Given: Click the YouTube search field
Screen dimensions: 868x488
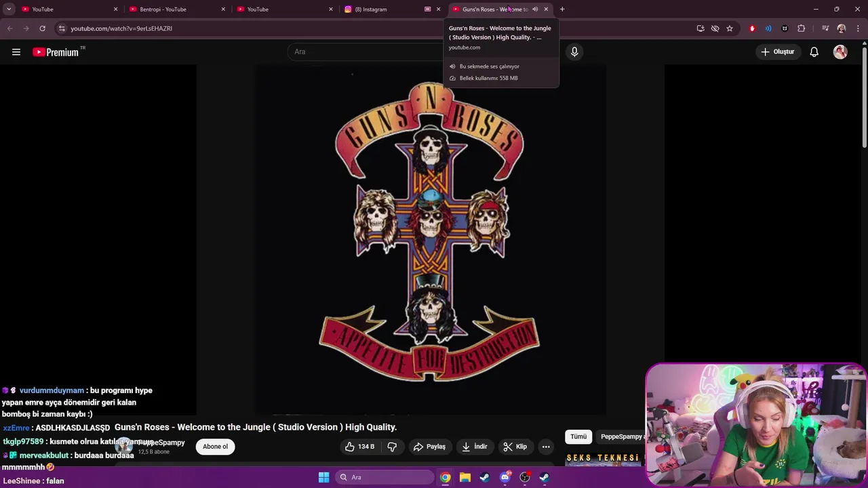Looking at the screenshot, I should (x=366, y=52).
